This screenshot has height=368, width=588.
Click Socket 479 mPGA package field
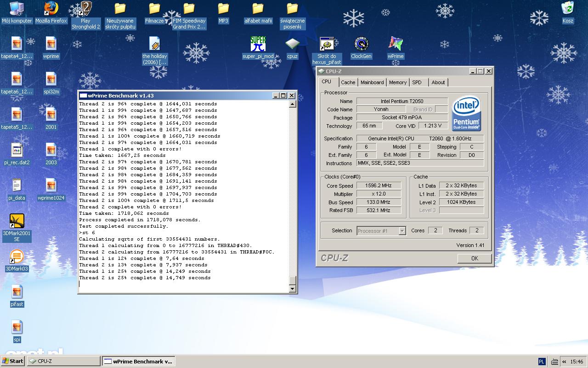click(x=402, y=118)
